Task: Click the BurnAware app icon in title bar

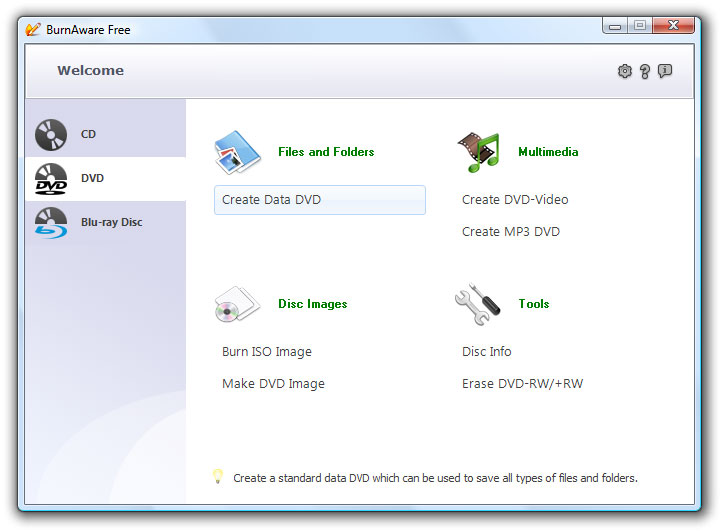Action: click(x=33, y=30)
